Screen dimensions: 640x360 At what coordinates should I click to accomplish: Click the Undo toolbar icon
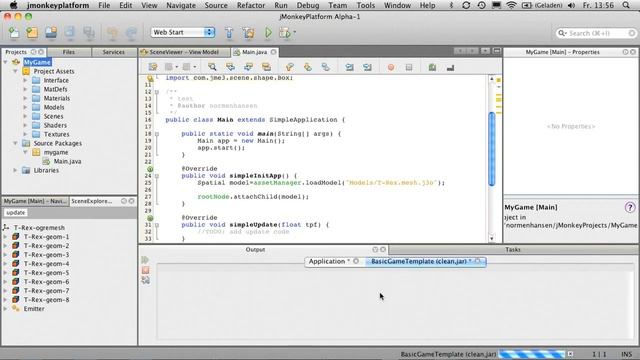pos(112,33)
